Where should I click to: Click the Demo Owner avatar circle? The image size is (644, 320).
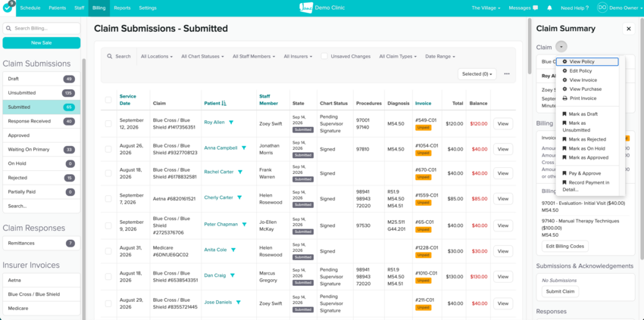click(602, 8)
